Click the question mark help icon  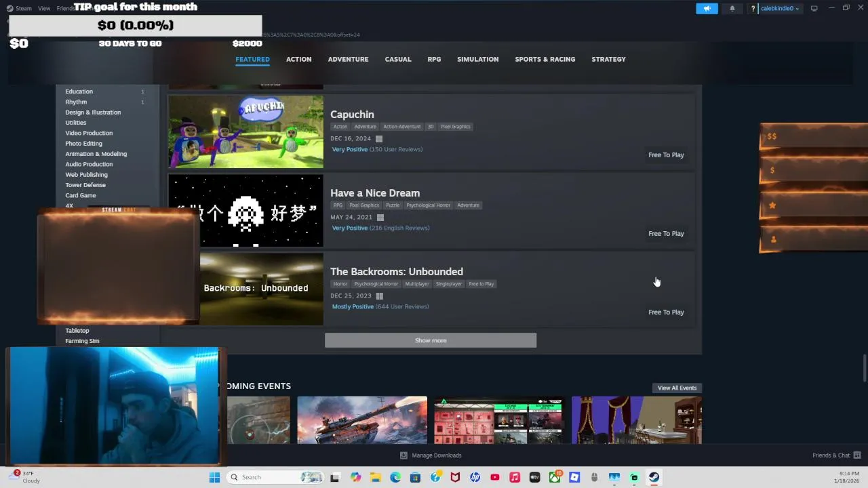point(753,9)
